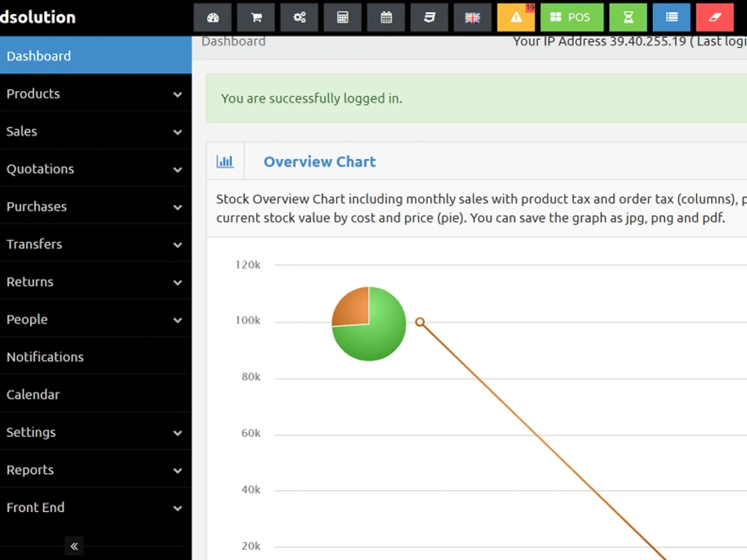Click the shopping cart icon in toolbar
Image resolution: width=747 pixels, height=560 pixels.
(255, 18)
